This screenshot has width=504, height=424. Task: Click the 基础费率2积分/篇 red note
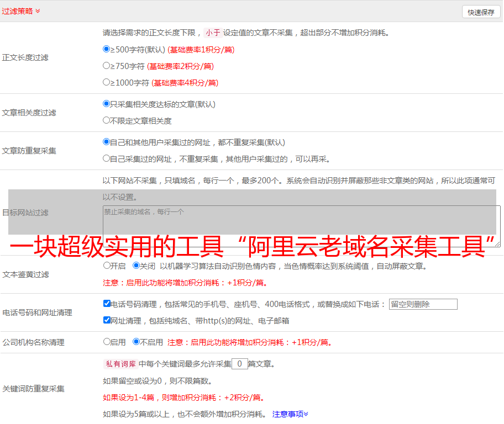181,66
